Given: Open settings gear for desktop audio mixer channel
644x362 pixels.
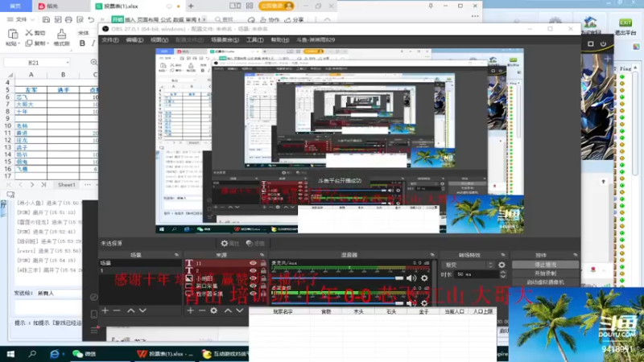Looking at the screenshot, I should 424,303.
